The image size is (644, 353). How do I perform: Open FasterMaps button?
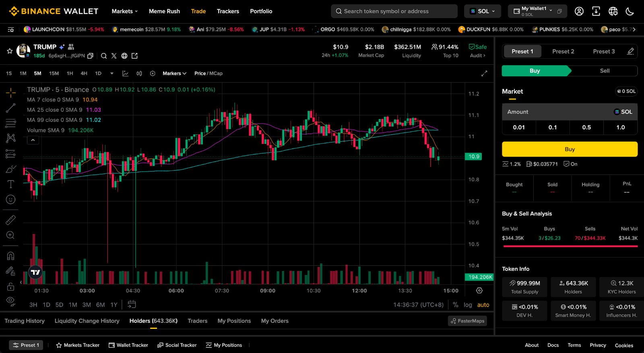click(467, 321)
